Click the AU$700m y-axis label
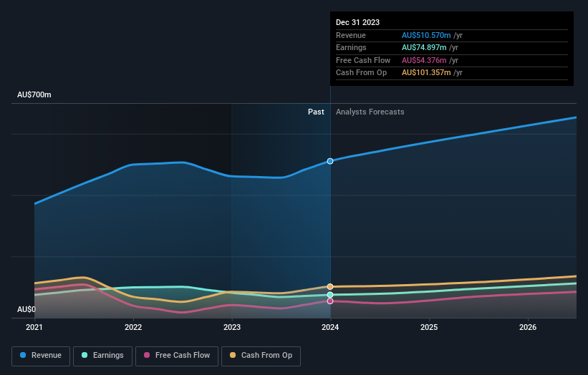The height and width of the screenshot is (375, 588). [x=34, y=94]
